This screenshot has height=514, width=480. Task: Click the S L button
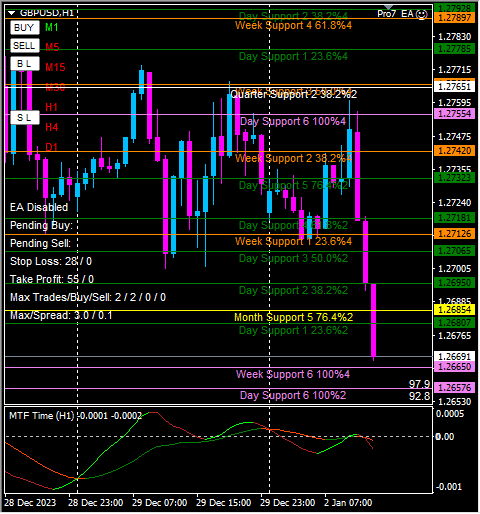[x=25, y=117]
